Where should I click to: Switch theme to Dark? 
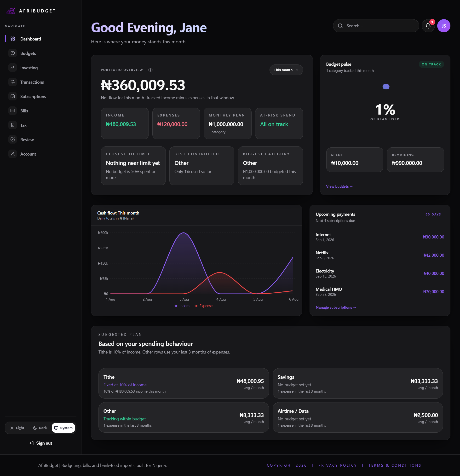click(x=40, y=428)
